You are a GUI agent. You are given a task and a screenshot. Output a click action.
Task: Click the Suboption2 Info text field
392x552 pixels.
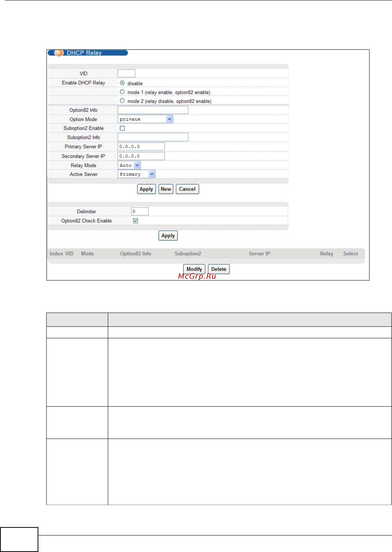click(x=153, y=137)
